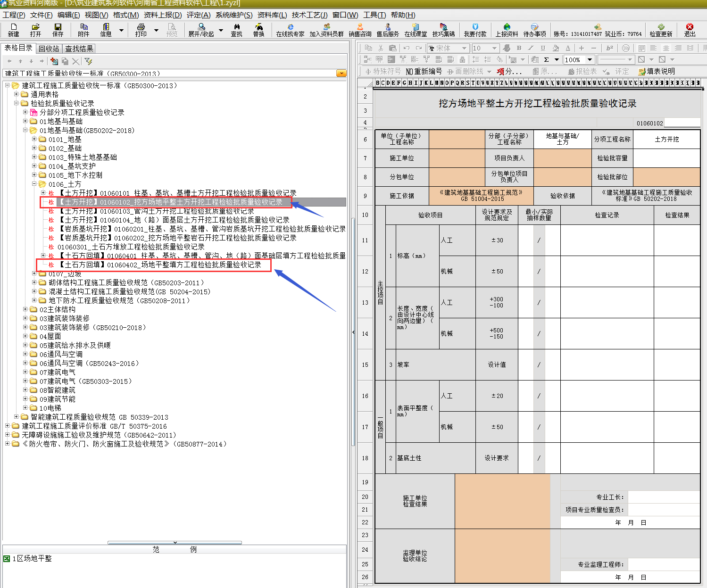707x588 pixels.
Task: Collapse the 0106_土方 tree folder
Action: click(34, 184)
